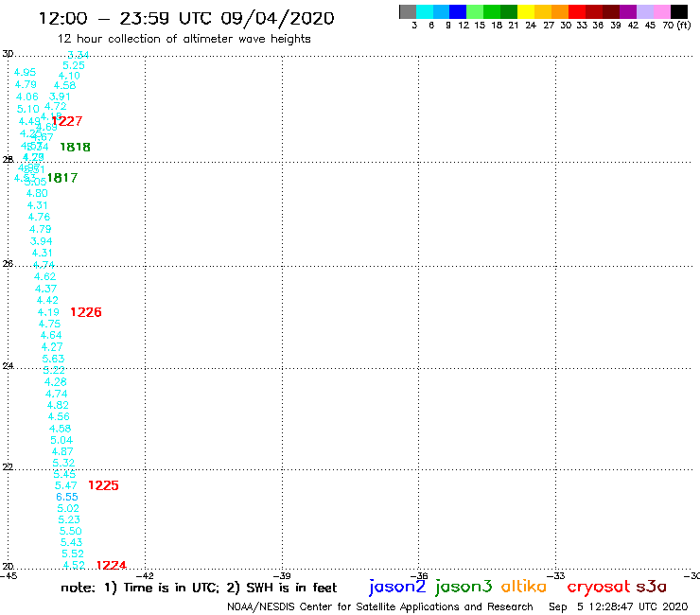Screen dimensions: 700x615
Task: Click the wave height value 4.42
Action: click(47, 300)
